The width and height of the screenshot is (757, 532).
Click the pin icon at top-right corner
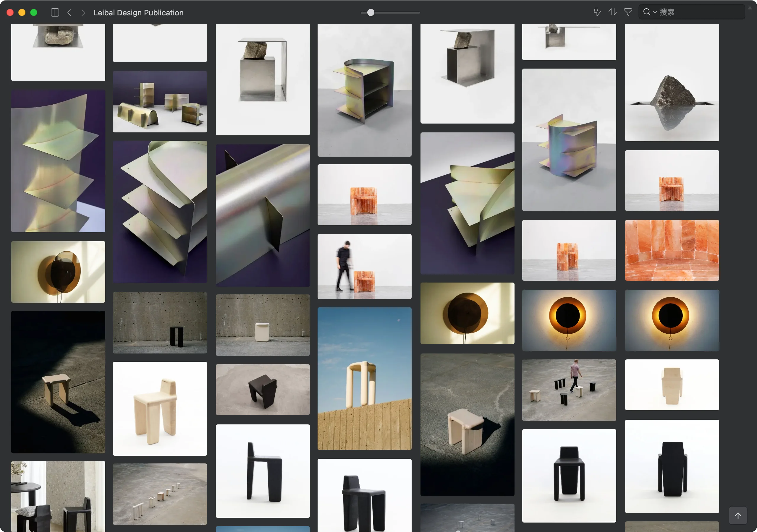point(749,8)
